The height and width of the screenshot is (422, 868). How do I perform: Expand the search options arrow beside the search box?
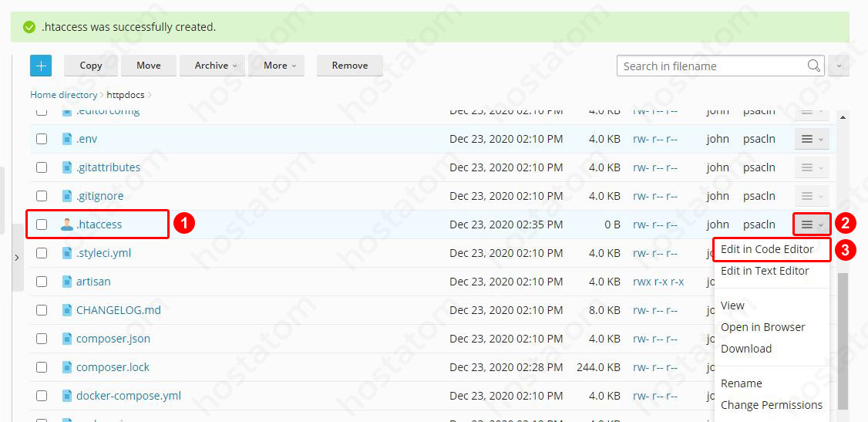(x=839, y=66)
